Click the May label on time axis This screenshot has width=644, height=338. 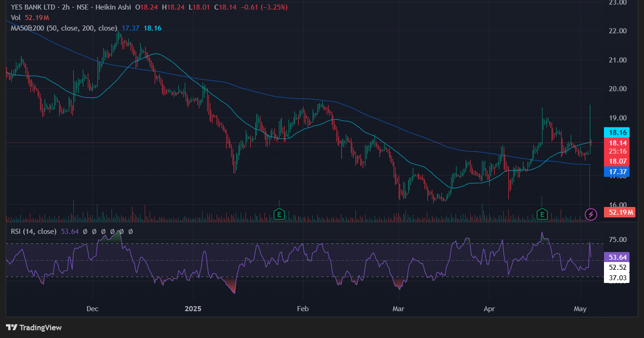(x=580, y=309)
